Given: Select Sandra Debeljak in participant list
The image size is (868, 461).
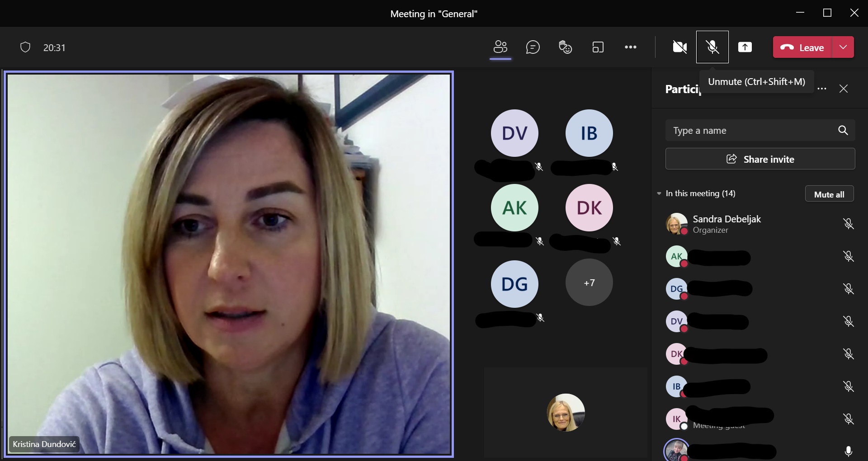Looking at the screenshot, I should coord(726,224).
